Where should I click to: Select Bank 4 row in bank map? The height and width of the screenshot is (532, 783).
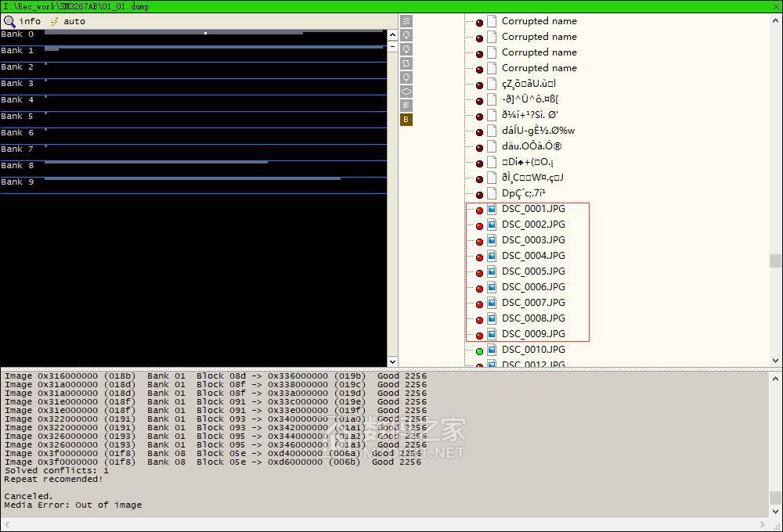(x=193, y=103)
